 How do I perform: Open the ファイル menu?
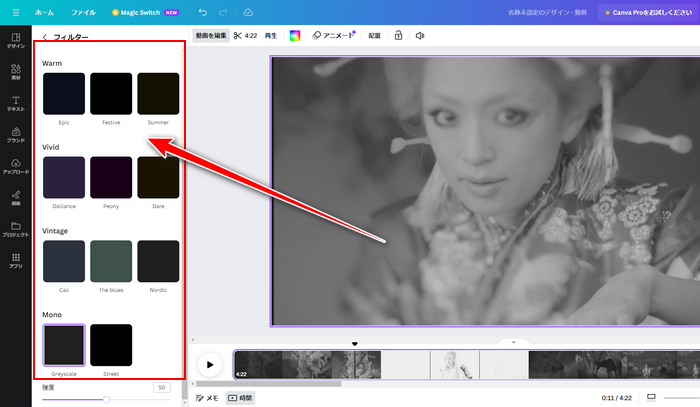(x=83, y=12)
